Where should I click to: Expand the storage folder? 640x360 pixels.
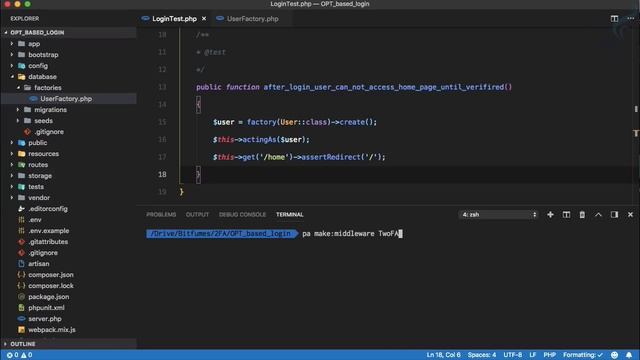[40, 176]
